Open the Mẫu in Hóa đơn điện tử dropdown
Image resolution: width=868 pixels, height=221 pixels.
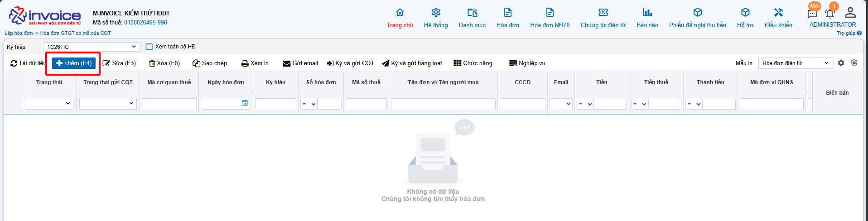point(795,63)
